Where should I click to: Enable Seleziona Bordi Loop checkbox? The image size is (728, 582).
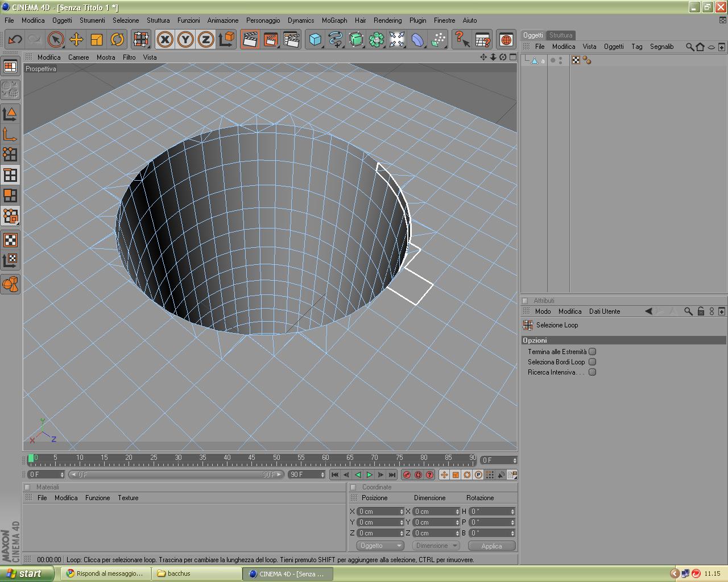[592, 362]
